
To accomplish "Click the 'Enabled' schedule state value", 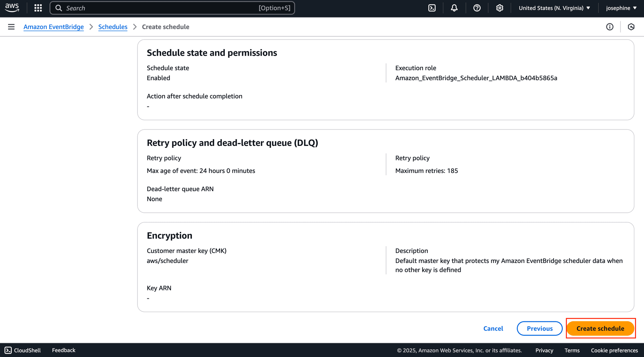I will pos(158,78).
